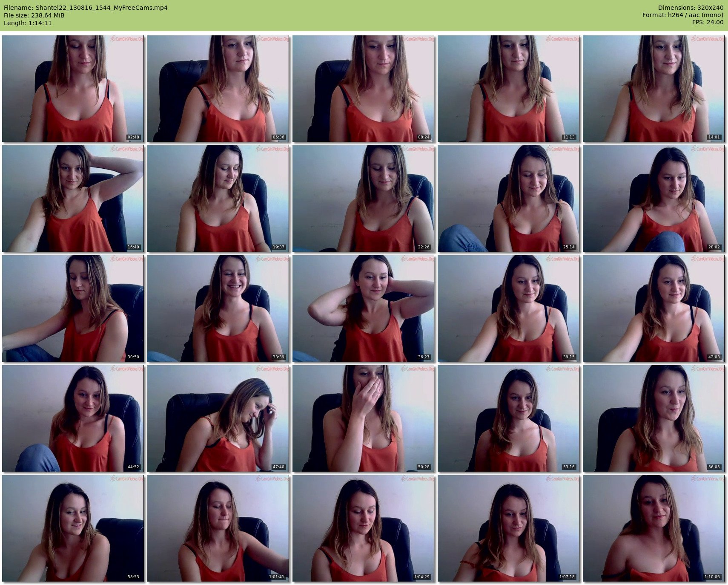Select the thumbnail timestamped 30:50
The width and height of the screenshot is (728, 585).
(x=73, y=308)
